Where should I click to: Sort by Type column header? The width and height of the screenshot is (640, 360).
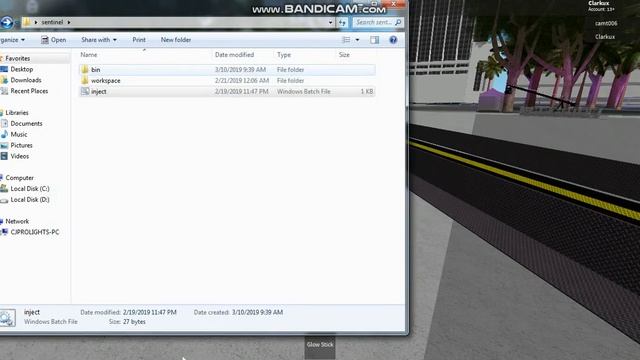[x=284, y=55]
